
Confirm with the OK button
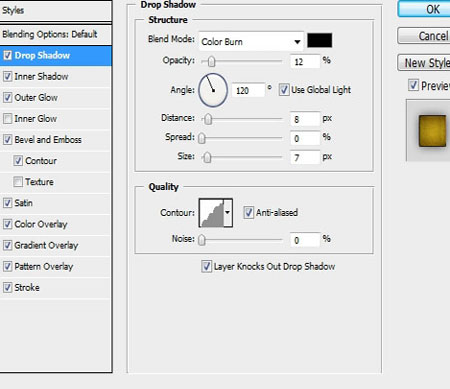pos(424,9)
